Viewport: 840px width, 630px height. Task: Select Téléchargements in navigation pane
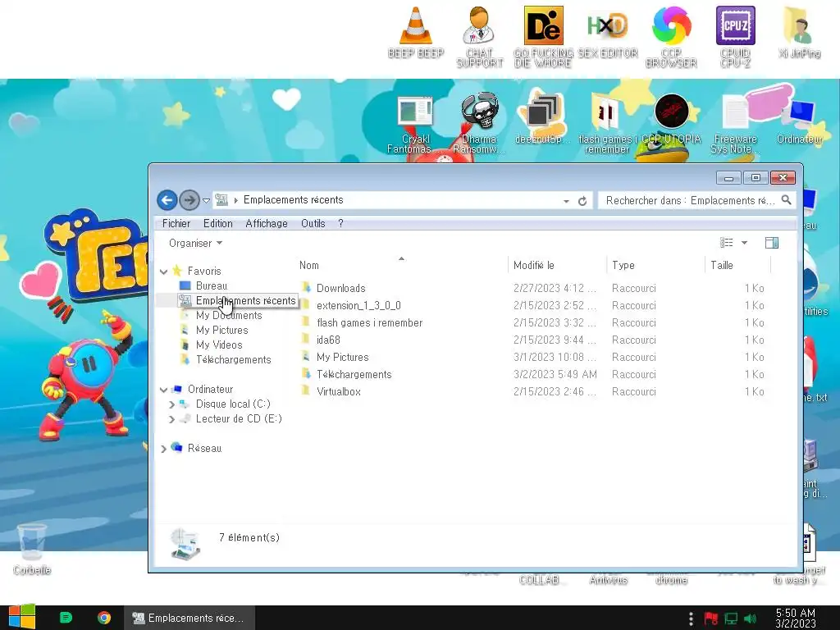point(234,360)
